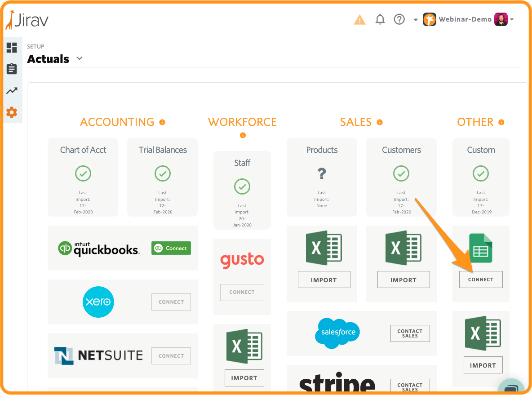The height and width of the screenshot is (395, 532).
Task: Open the dashboard grid sidebar icon
Action: pos(12,48)
